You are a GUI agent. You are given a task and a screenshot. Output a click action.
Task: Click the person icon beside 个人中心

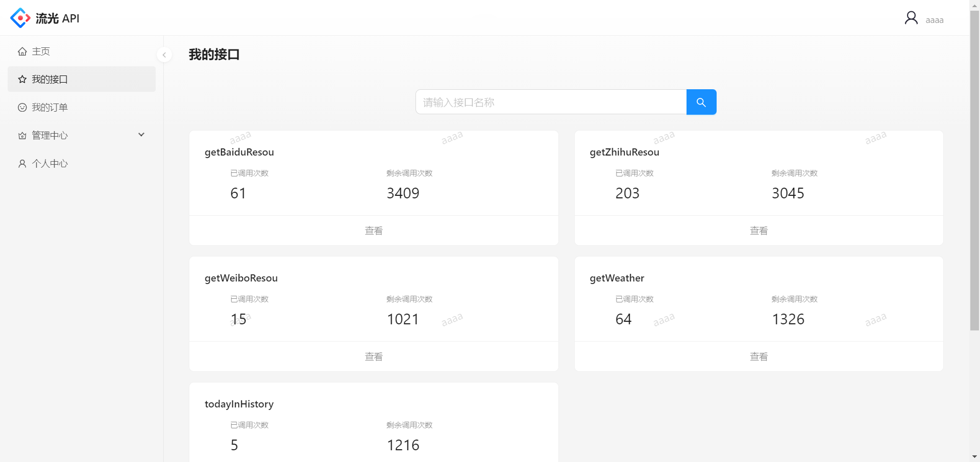(22, 164)
